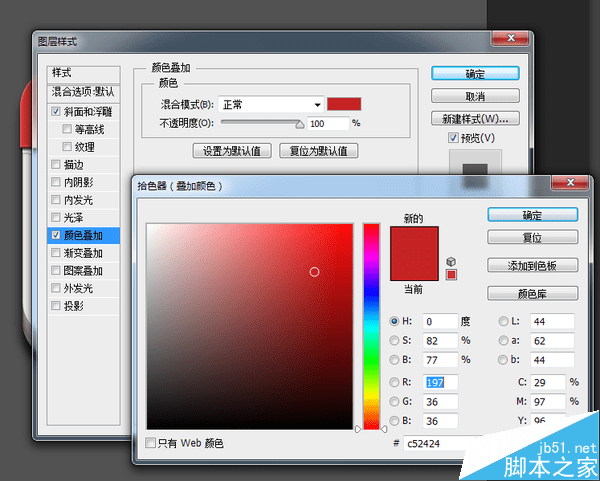
Task: Enable the 图案叠加 checkbox
Action: pos(56,271)
